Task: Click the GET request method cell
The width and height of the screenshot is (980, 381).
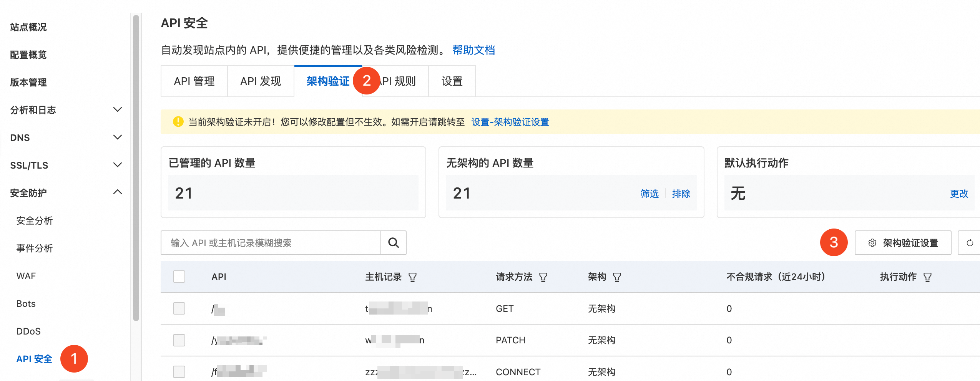Action: [x=505, y=308]
